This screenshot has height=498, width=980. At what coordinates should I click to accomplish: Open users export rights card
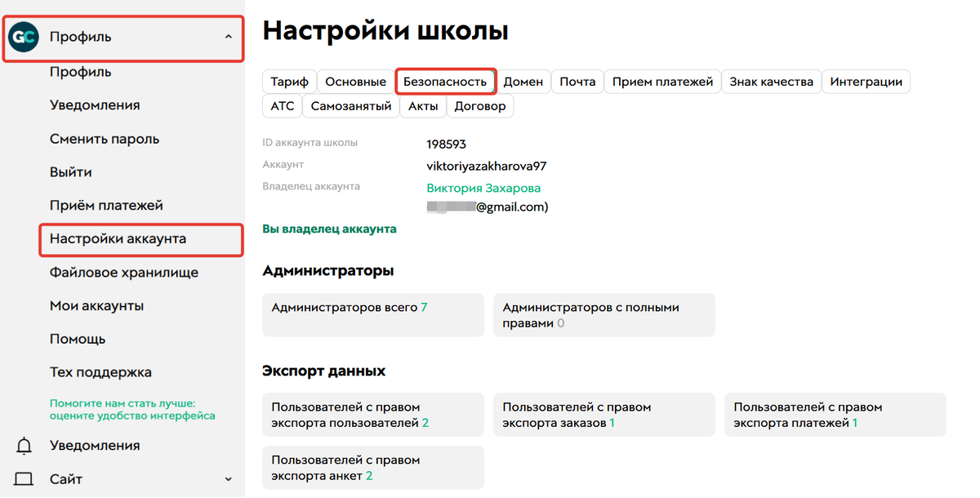[x=372, y=415]
